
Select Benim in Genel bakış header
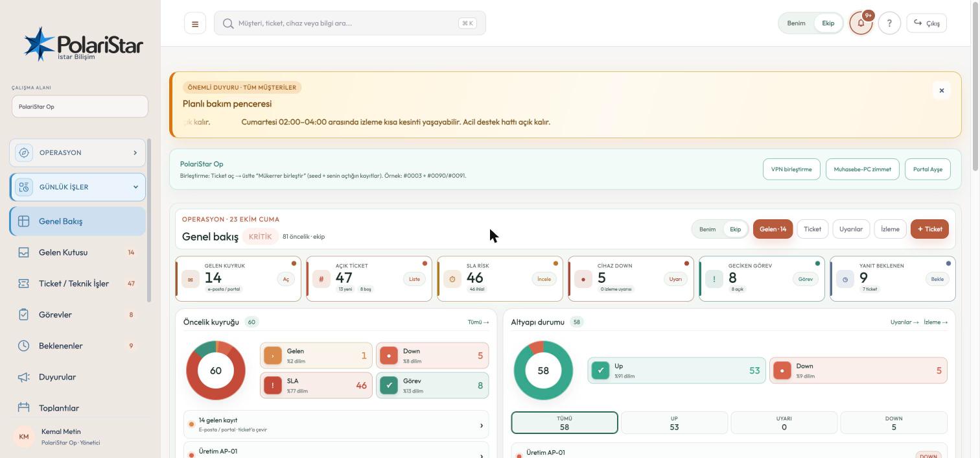707,229
